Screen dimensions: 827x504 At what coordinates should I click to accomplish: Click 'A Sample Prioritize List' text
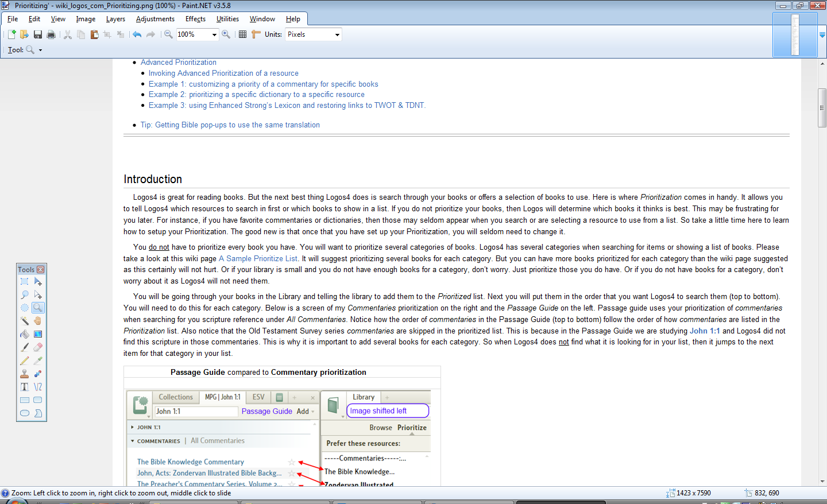tap(258, 258)
